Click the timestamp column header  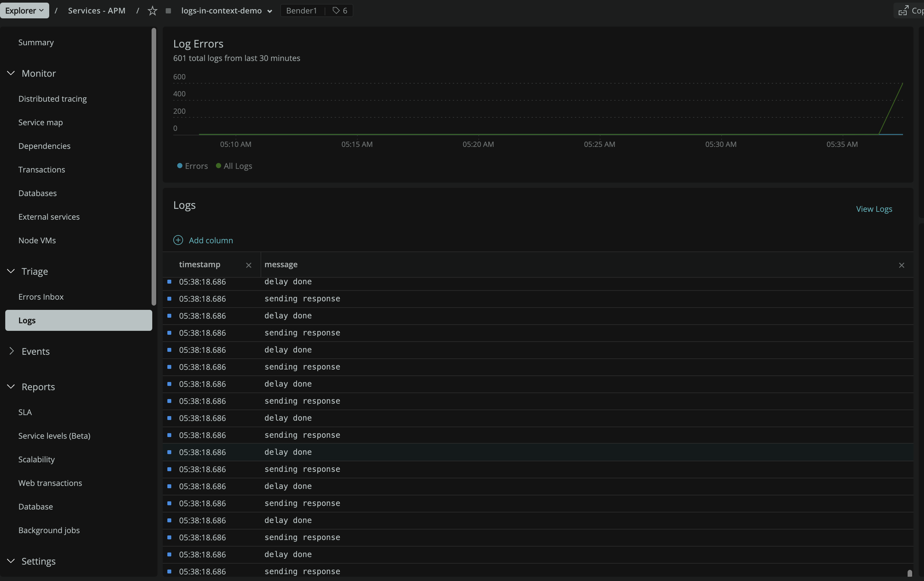pos(200,265)
